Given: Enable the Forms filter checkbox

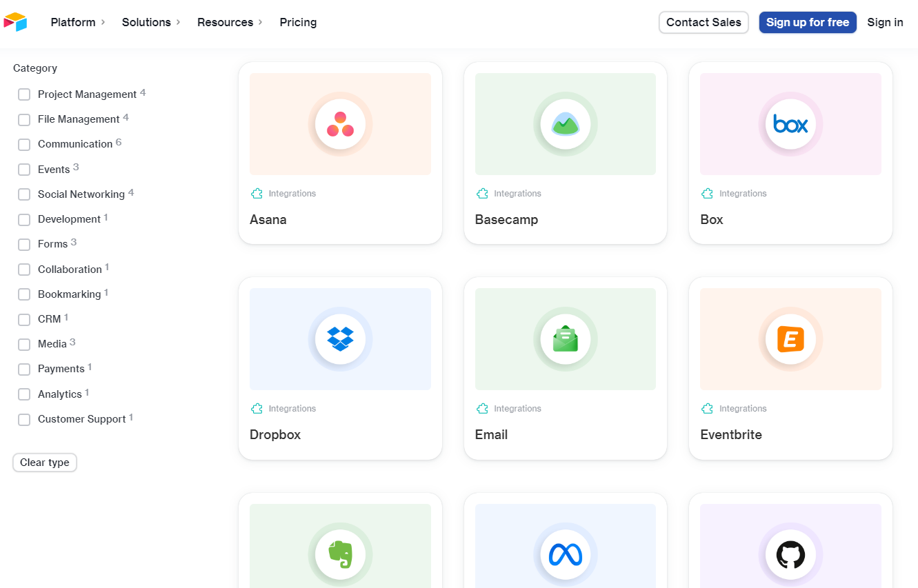Looking at the screenshot, I should [24, 244].
